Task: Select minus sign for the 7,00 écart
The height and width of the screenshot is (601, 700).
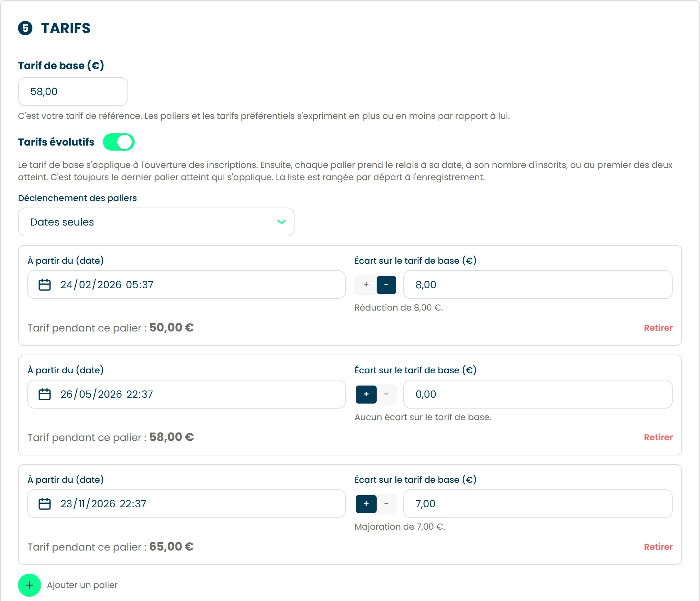Action: (386, 504)
